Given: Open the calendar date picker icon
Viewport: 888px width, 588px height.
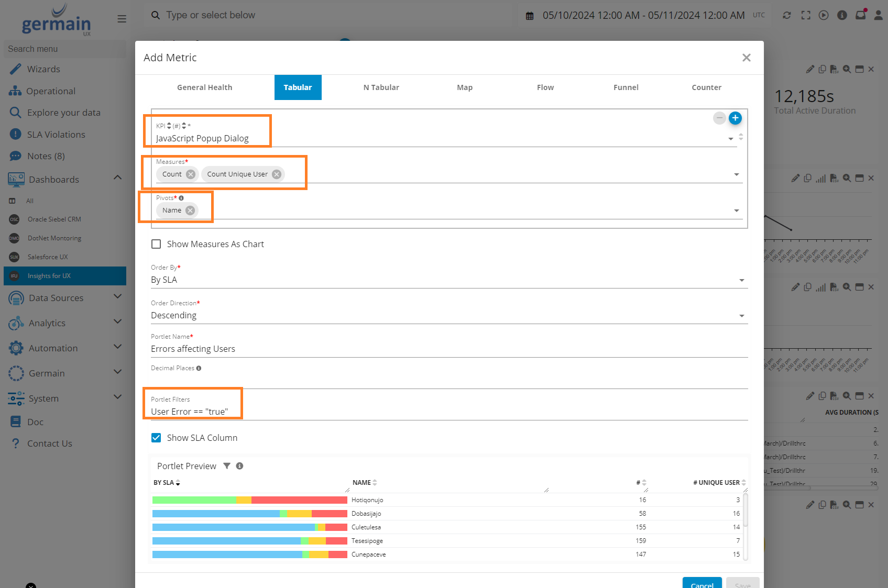Looking at the screenshot, I should coord(530,16).
